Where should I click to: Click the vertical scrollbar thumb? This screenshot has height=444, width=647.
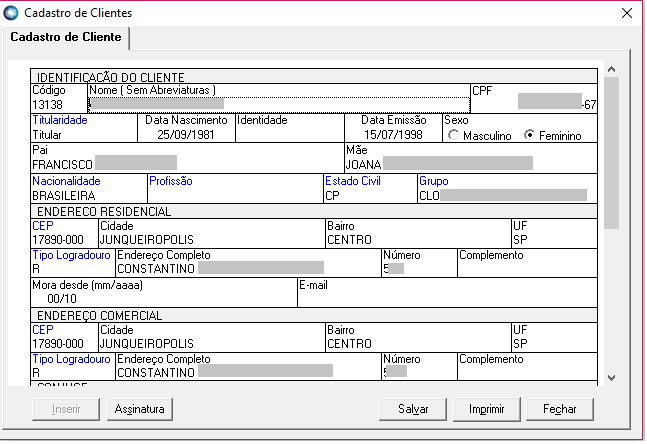click(x=612, y=153)
